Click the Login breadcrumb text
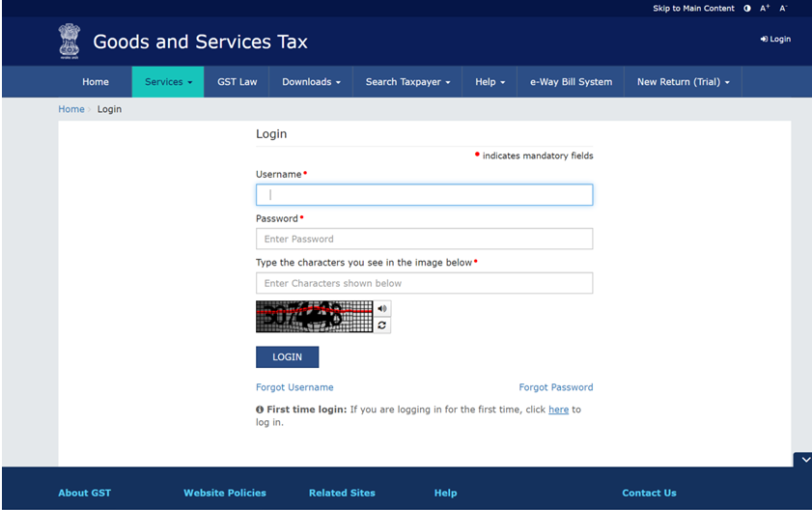Image resolution: width=812 pixels, height=510 pixels. (109, 109)
